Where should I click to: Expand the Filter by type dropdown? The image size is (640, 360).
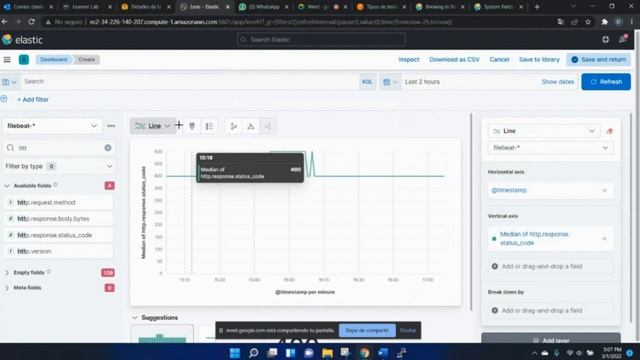click(x=58, y=167)
